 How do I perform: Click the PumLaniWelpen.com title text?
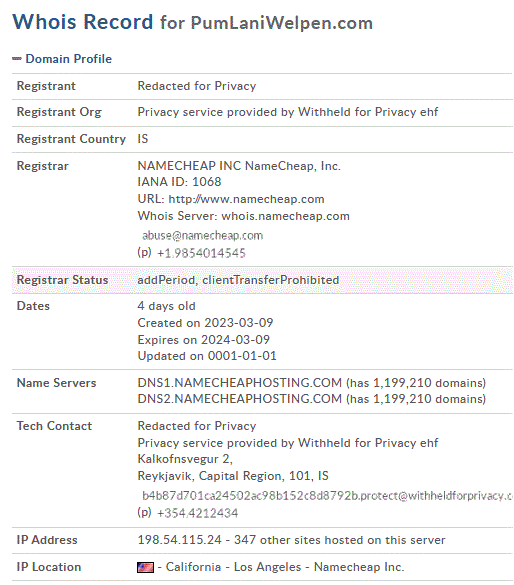click(282, 23)
